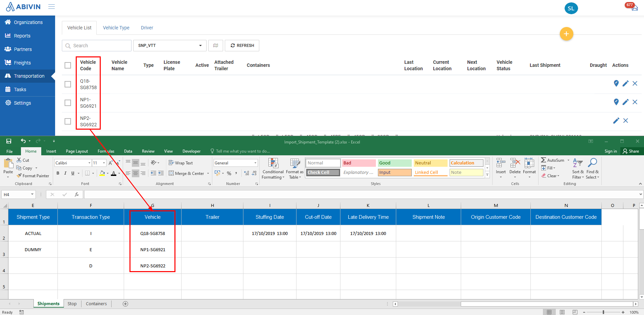Click the Excel Share button
Image resolution: width=644 pixels, height=315 pixels.
point(631,151)
